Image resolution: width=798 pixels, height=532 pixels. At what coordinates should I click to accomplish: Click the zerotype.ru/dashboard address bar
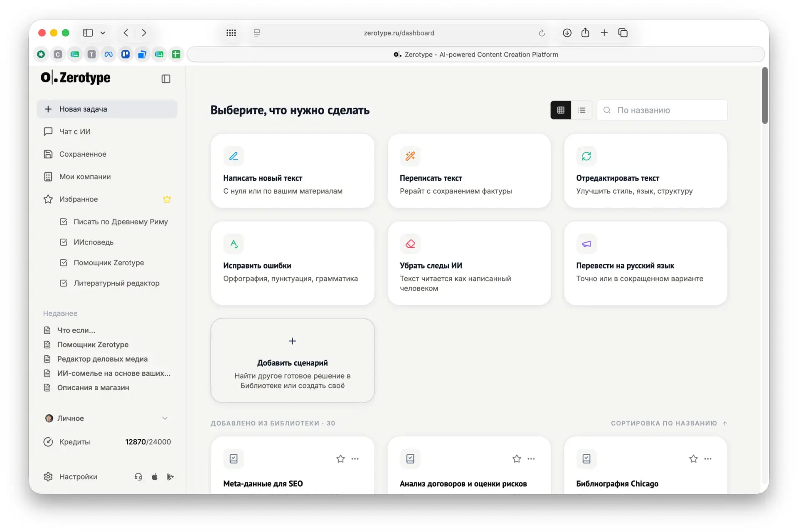coord(399,33)
